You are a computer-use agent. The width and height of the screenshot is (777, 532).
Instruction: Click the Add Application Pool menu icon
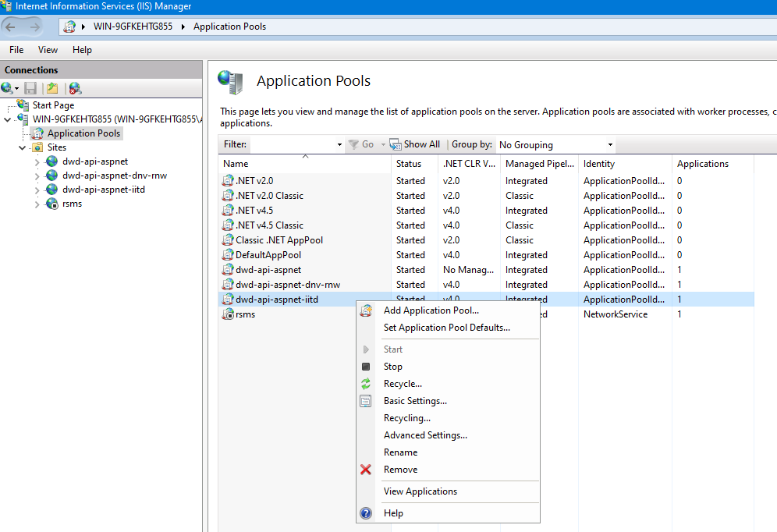[x=366, y=310]
